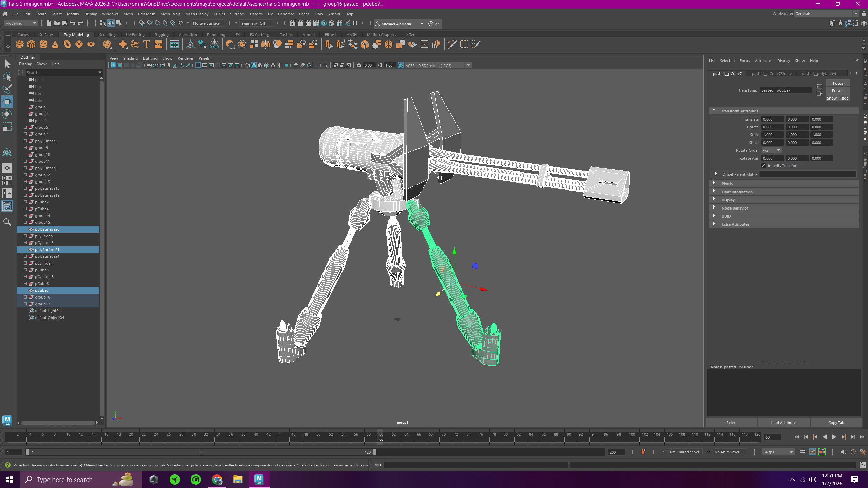Click the Presets button
This screenshot has width=868, height=488.
point(837,91)
